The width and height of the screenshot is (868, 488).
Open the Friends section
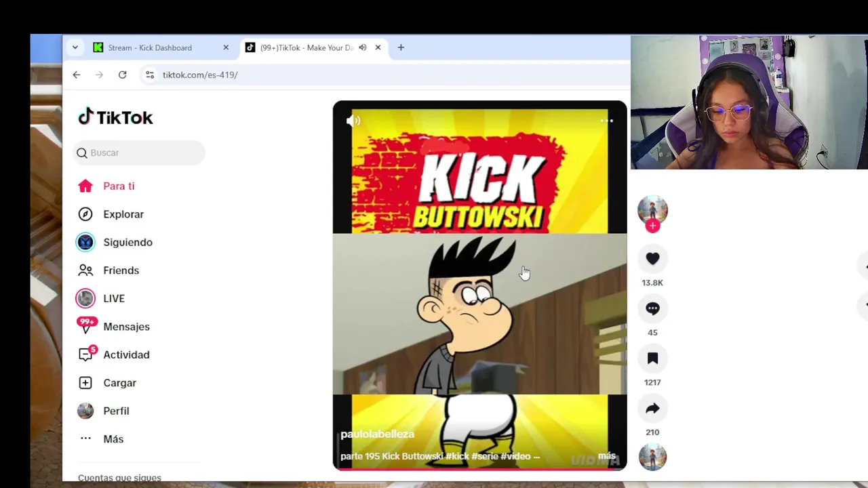pyautogui.click(x=108, y=270)
